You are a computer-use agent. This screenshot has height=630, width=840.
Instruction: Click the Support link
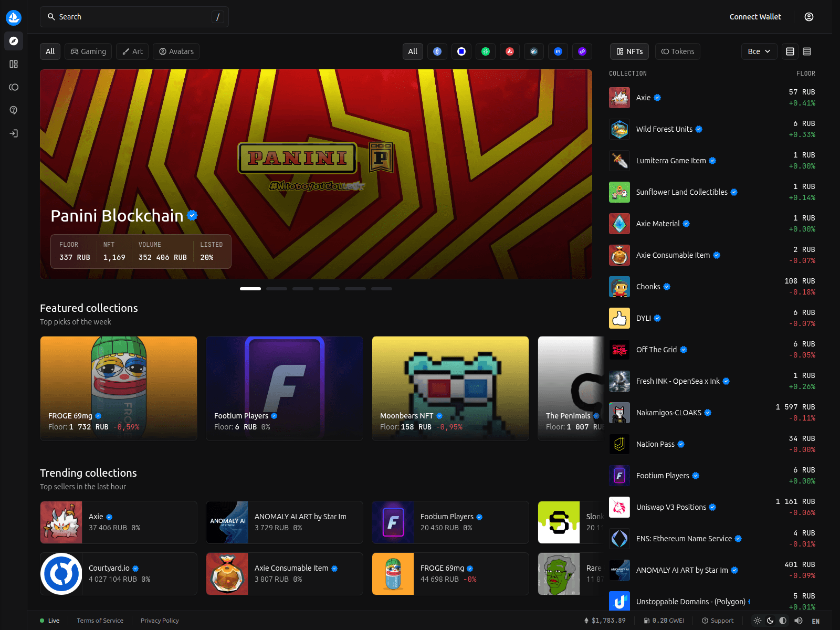coord(718,621)
